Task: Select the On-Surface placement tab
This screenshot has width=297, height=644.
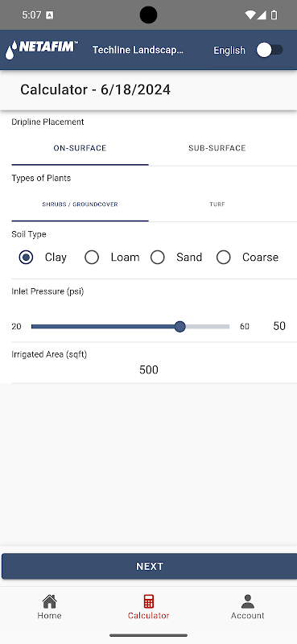Action: pyautogui.click(x=80, y=148)
